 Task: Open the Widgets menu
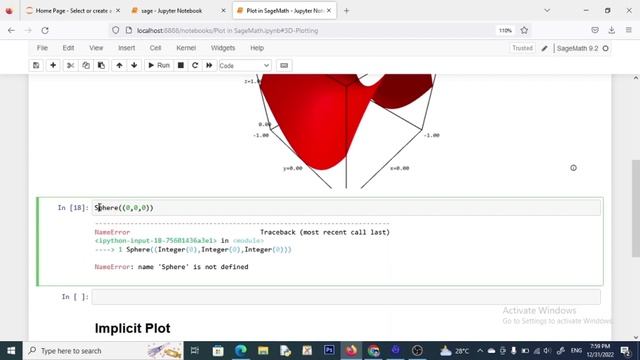(223, 48)
